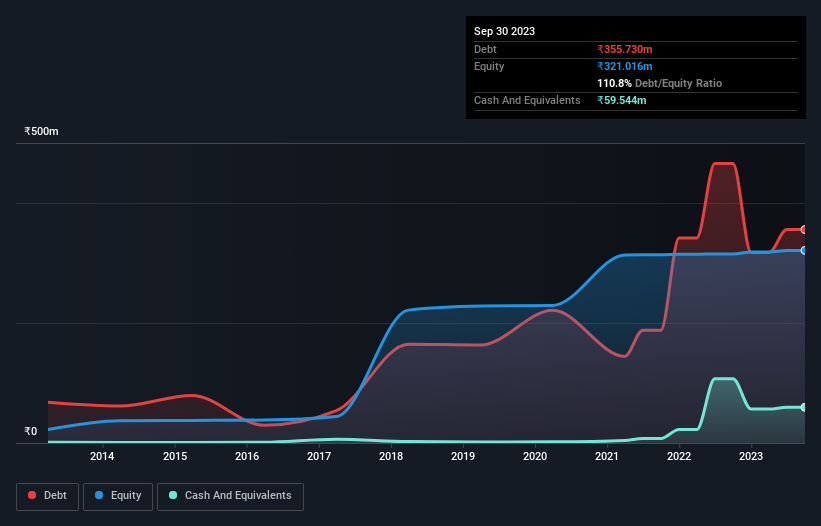Click the 2020 x-axis label
The height and width of the screenshot is (526, 821).
[x=535, y=456]
